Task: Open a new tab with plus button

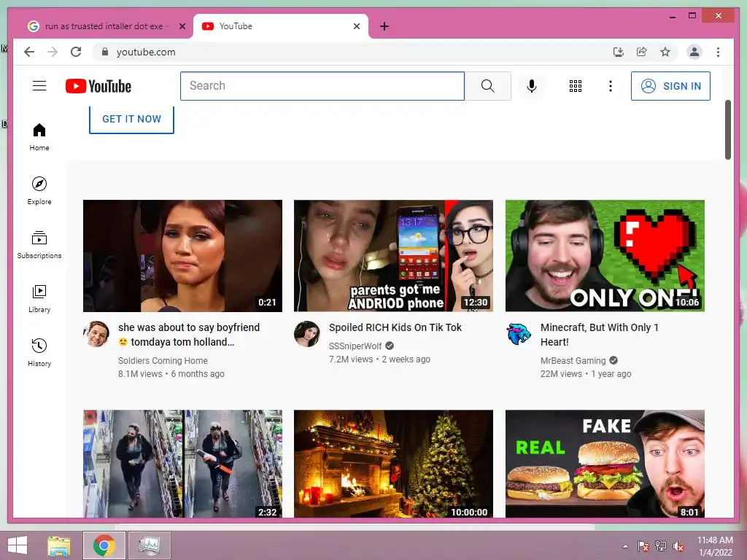Action: point(384,27)
